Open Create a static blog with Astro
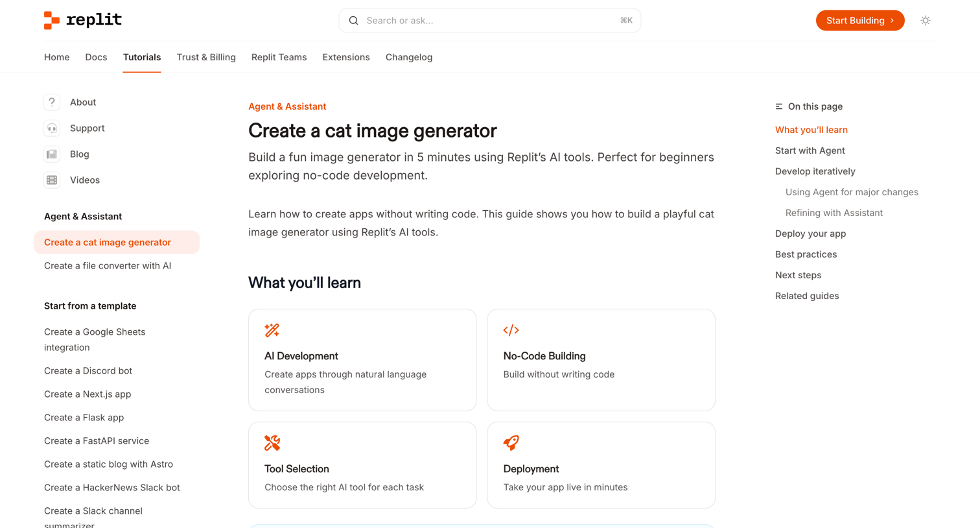 (109, 464)
